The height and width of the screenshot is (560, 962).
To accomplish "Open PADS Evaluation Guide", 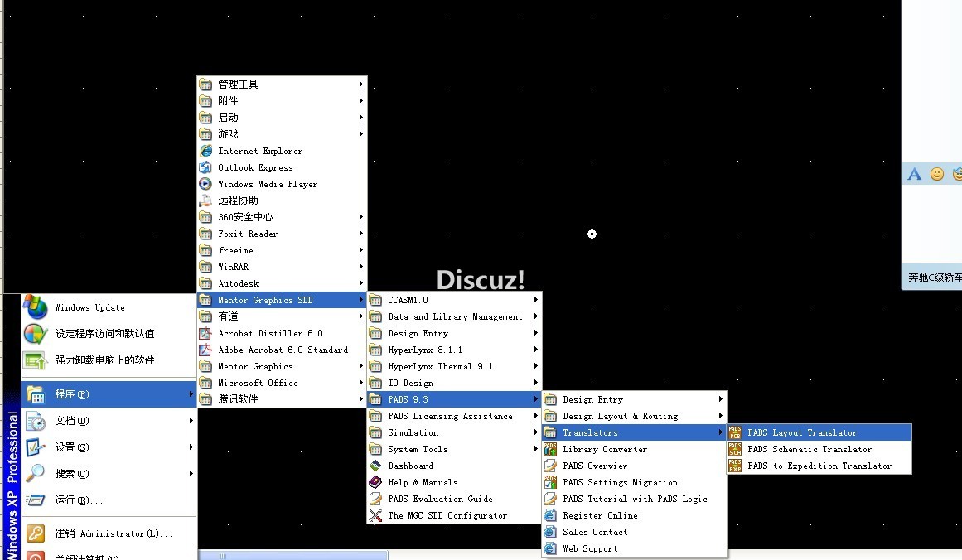I will (440, 499).
